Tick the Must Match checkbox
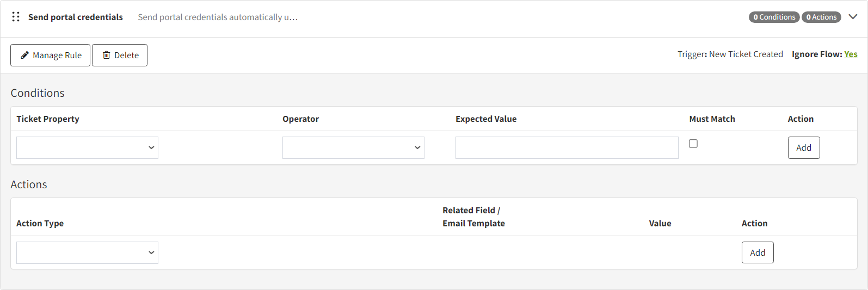The height and width of the screenshot is (290, 868). pyautogui.click(x=693, y=144)
